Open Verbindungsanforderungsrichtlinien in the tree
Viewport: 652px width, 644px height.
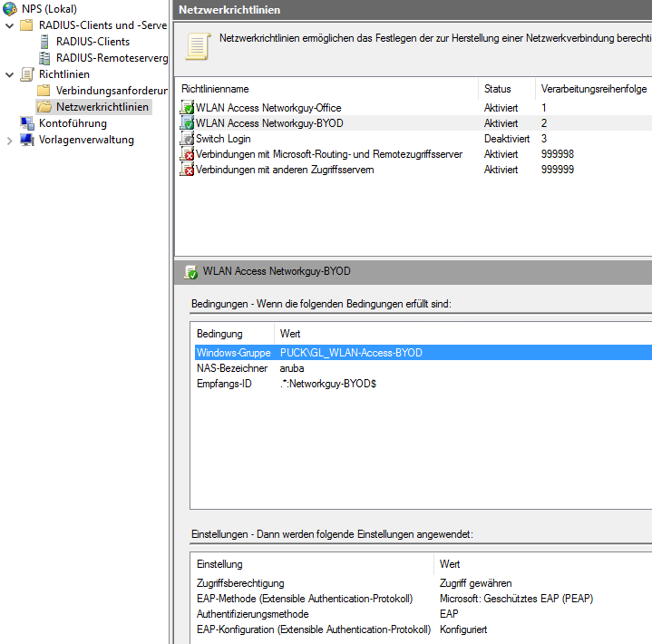pos(112,91)
